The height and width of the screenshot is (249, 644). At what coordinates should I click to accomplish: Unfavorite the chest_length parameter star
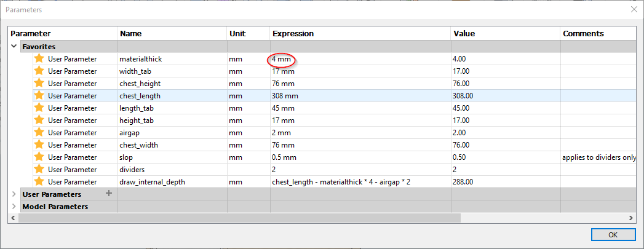(x=39, y=95)
